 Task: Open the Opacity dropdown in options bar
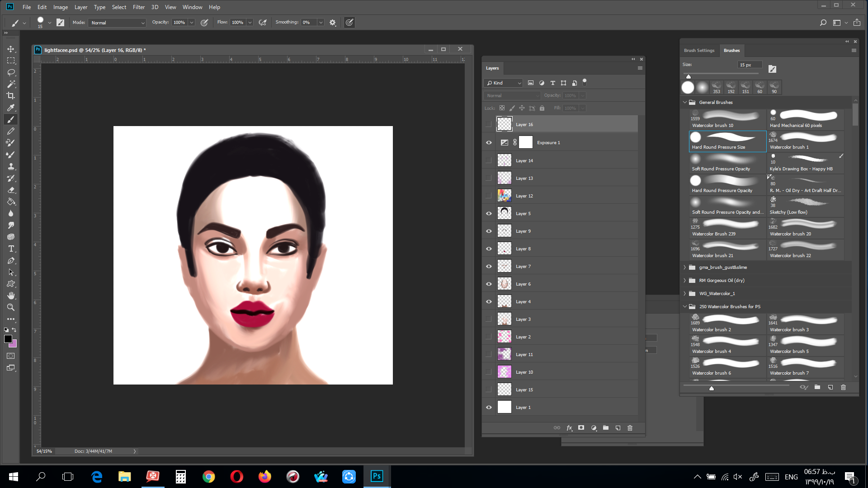tap(192, 23)
